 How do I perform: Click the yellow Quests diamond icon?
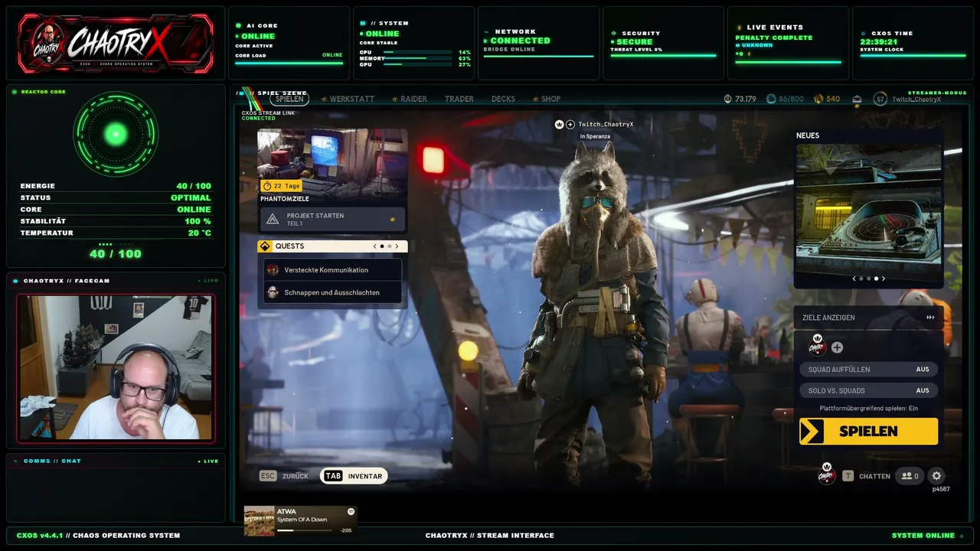point(265,246)
